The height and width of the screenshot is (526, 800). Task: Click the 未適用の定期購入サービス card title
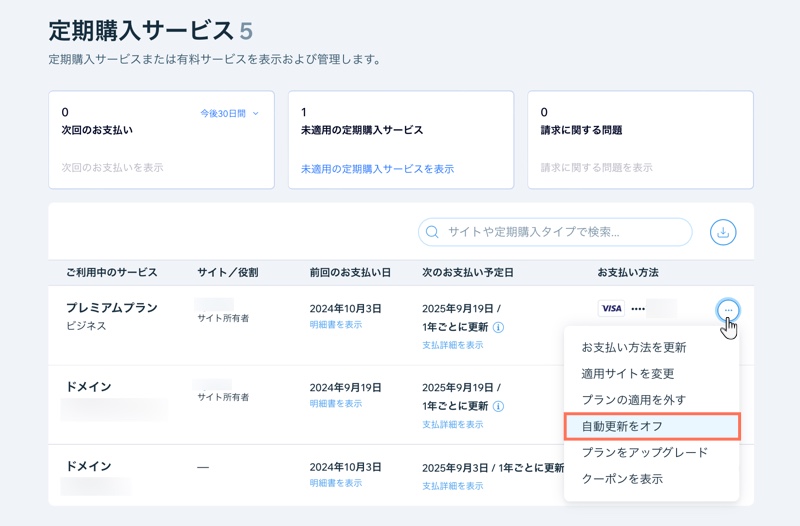point(362,130)
